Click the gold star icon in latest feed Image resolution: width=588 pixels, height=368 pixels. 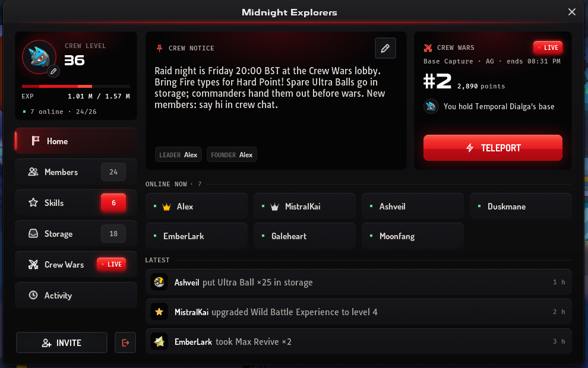pos(159,312)
